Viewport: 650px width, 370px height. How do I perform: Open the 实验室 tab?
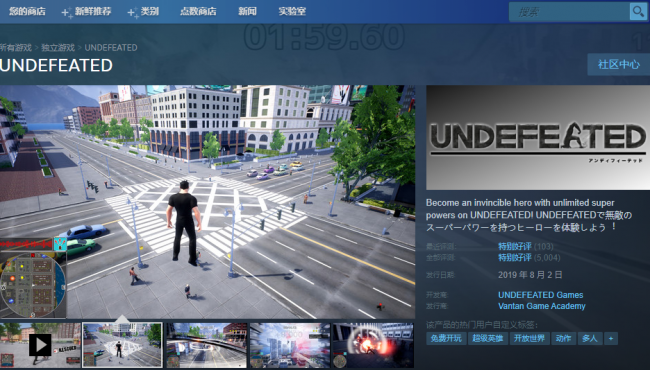(292, 12)
